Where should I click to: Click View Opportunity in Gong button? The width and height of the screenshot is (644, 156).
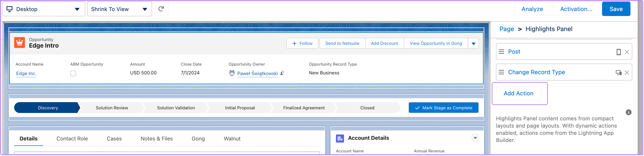click(436, 43)
